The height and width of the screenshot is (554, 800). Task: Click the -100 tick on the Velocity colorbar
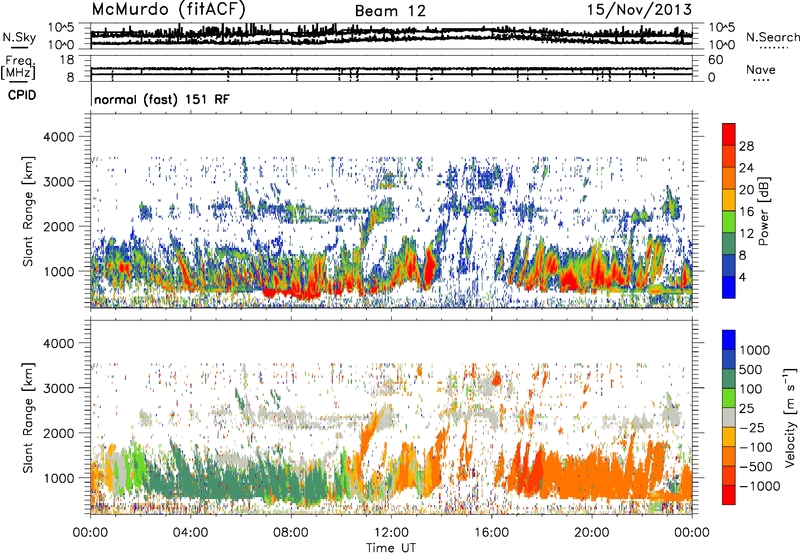click(x=756, y=447)
